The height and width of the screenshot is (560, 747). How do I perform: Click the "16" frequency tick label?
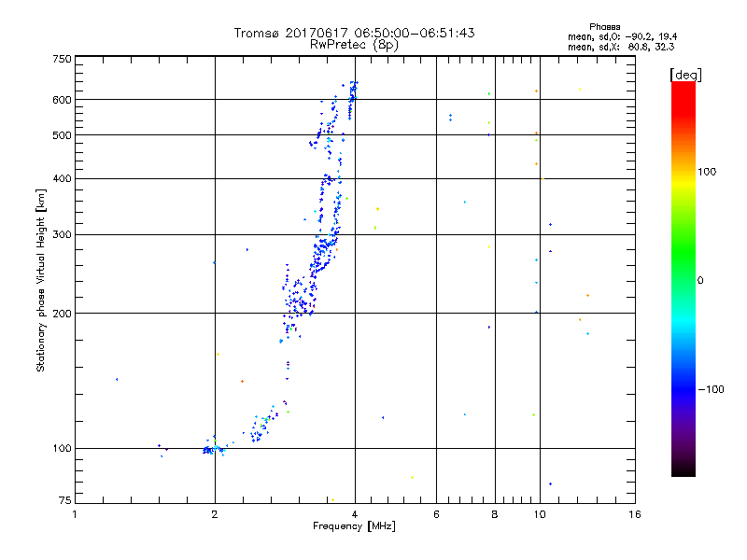[x=635, y=514]
